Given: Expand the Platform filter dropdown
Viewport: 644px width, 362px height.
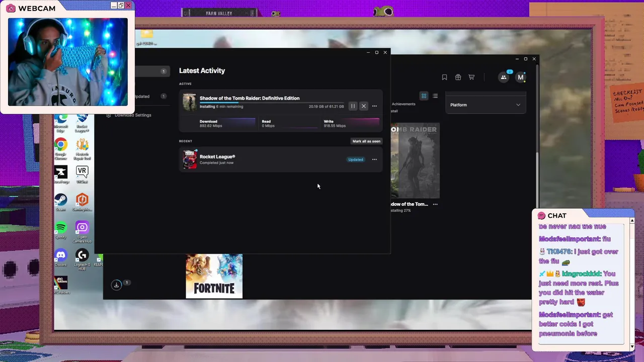Looking at the screenshot, I should click(485, 105).
